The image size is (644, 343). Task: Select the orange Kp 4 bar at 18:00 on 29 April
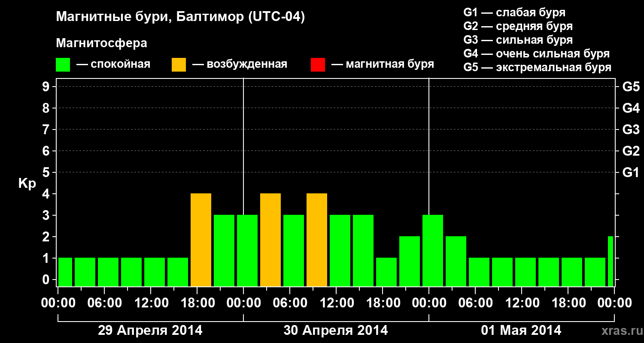point(201,240)
